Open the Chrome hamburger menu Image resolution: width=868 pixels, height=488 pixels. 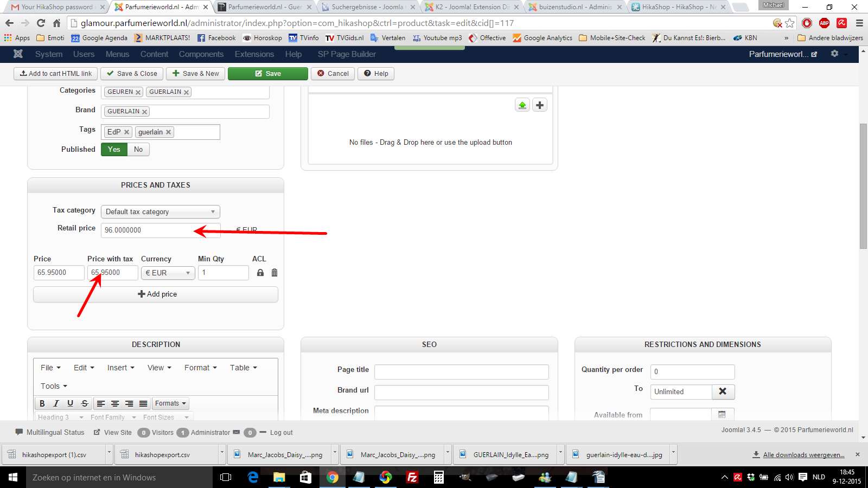click(859, 23)
